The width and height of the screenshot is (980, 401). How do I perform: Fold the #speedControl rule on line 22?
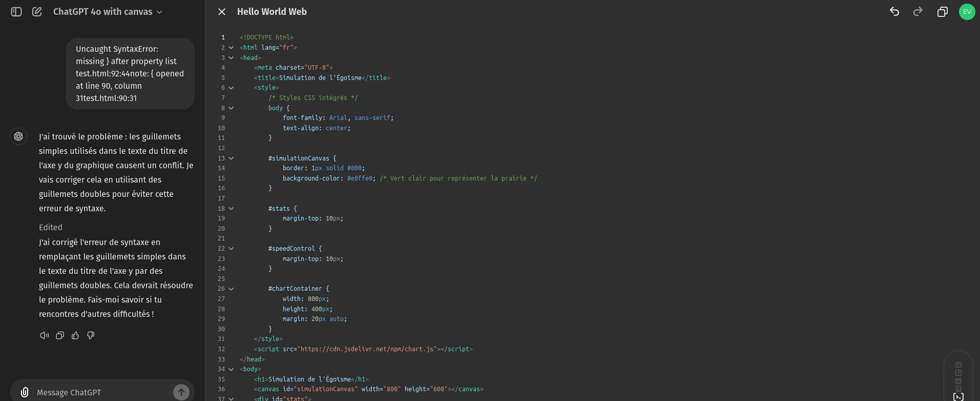coord(231,249)
